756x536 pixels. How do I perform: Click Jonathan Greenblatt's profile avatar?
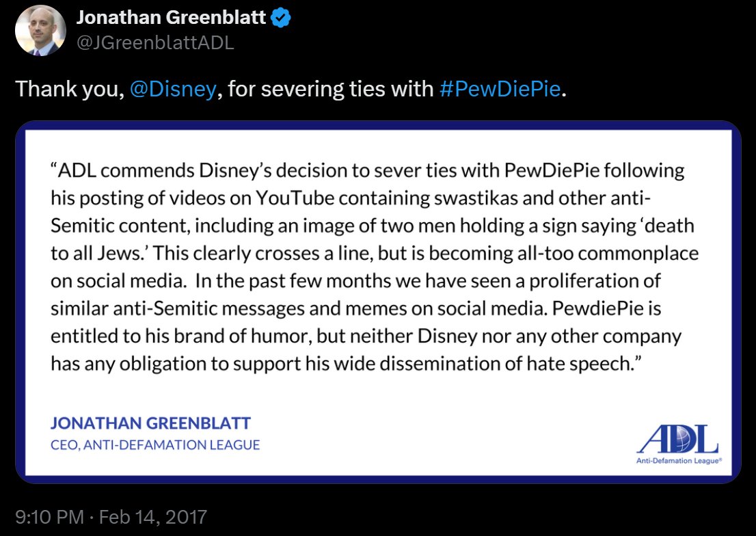(x=40, y=30)
